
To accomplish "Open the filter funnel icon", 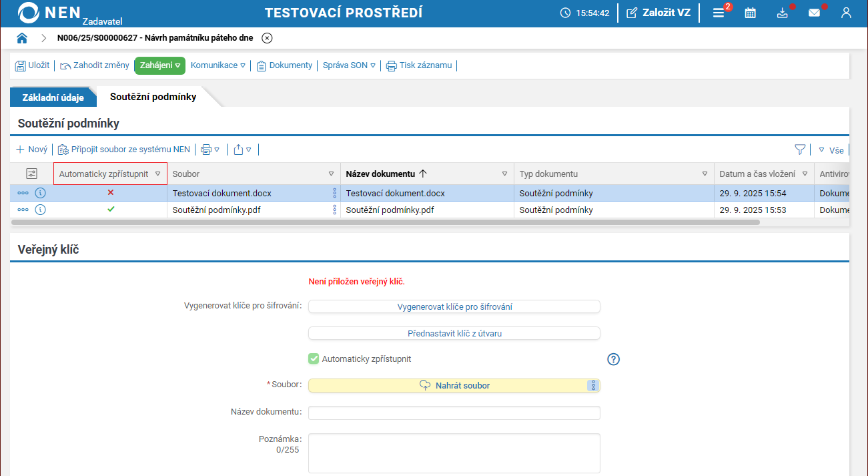I will click(800, 150).
